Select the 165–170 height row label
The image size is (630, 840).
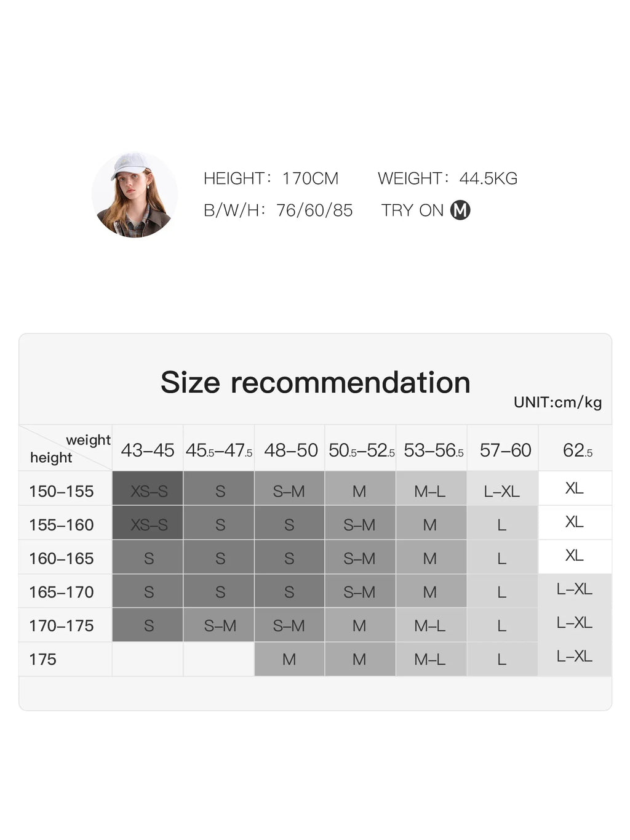pos(62,592)
